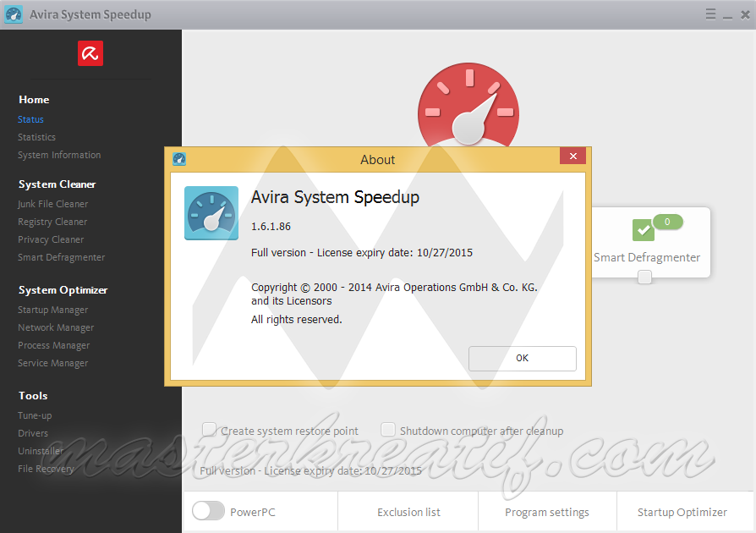This screenshot has height=533, width=756.
Task: Toggle the PowerPC switch
Action: 208,511
